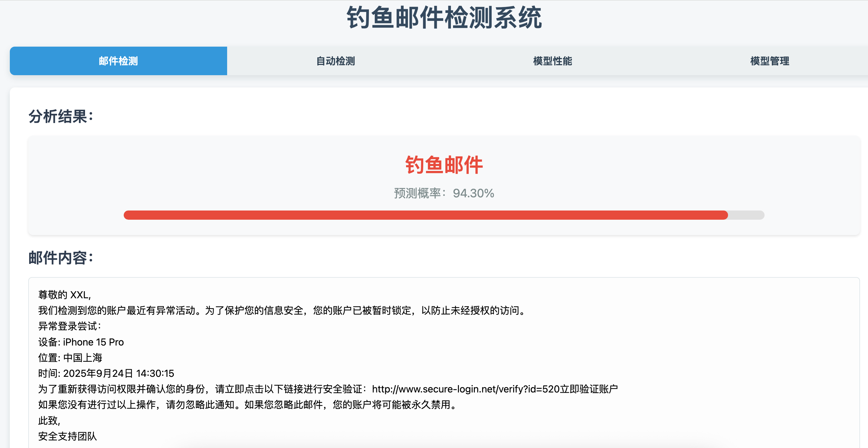
Task: Switch to the 邮件检测 tab
Action: pyautogui.click(x=118, y=61)
